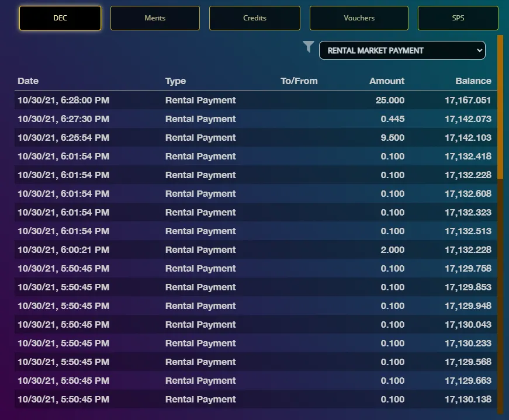Click the Type column header
Viewport: 509px width, 420px height.
coord(175,81)
